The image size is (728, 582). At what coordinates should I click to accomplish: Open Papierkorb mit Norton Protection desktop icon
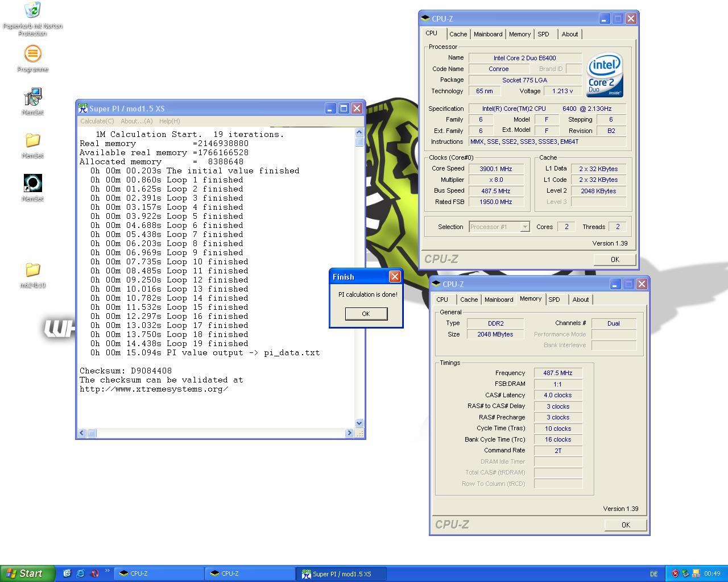point(32,19)
